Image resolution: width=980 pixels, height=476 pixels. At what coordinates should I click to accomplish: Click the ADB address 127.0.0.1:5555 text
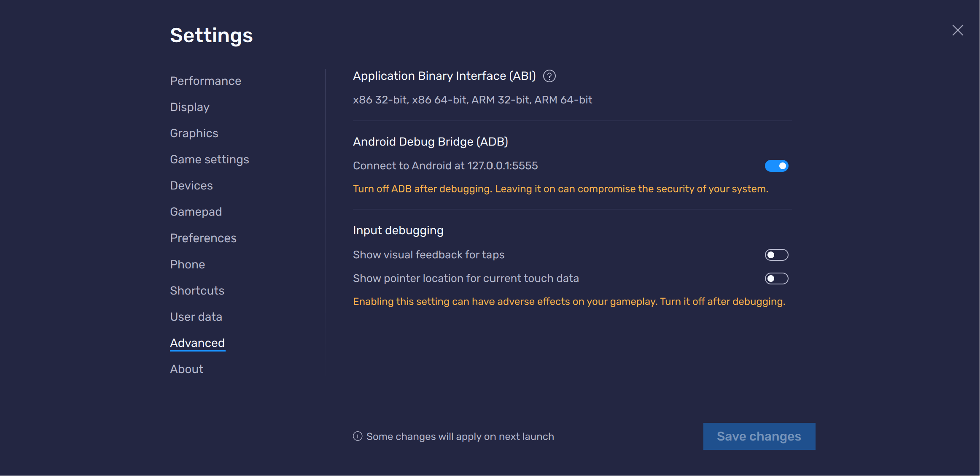coord(502,166)
